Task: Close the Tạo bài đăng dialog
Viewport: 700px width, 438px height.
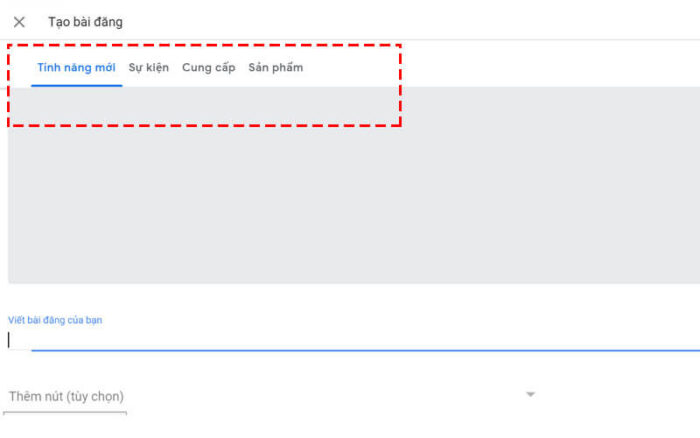Action: (x=19, y=22)
